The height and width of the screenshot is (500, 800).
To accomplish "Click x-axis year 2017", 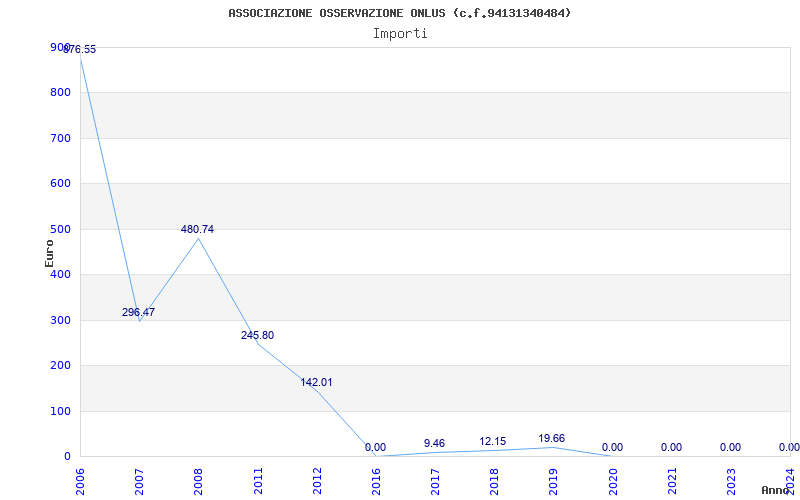I will (x=436, y=481).
